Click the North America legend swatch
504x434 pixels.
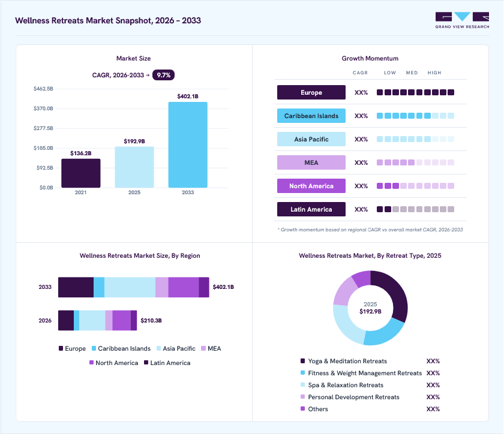[x=92, y=362]
